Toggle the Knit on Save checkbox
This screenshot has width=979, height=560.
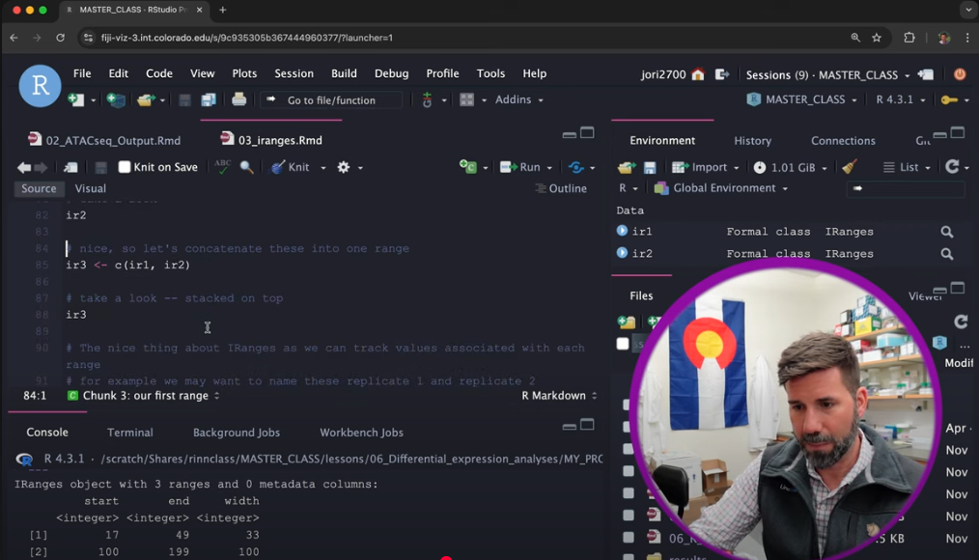click(125, 167)
